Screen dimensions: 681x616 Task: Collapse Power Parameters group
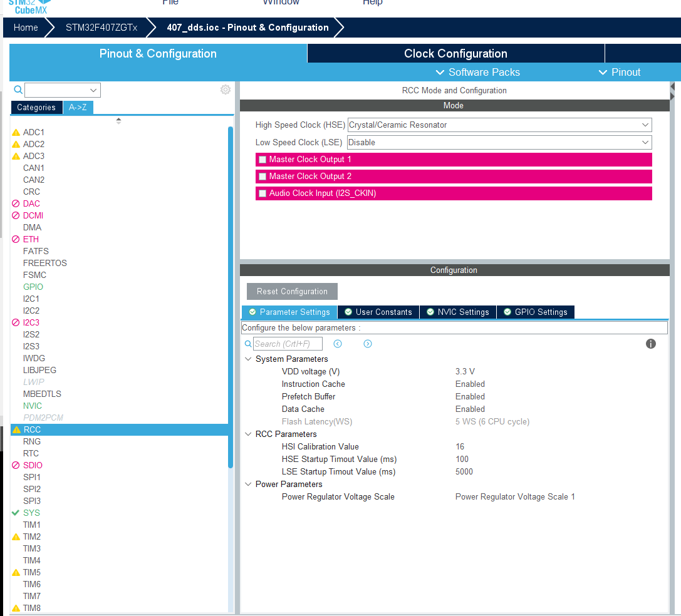tap(248, 484)
